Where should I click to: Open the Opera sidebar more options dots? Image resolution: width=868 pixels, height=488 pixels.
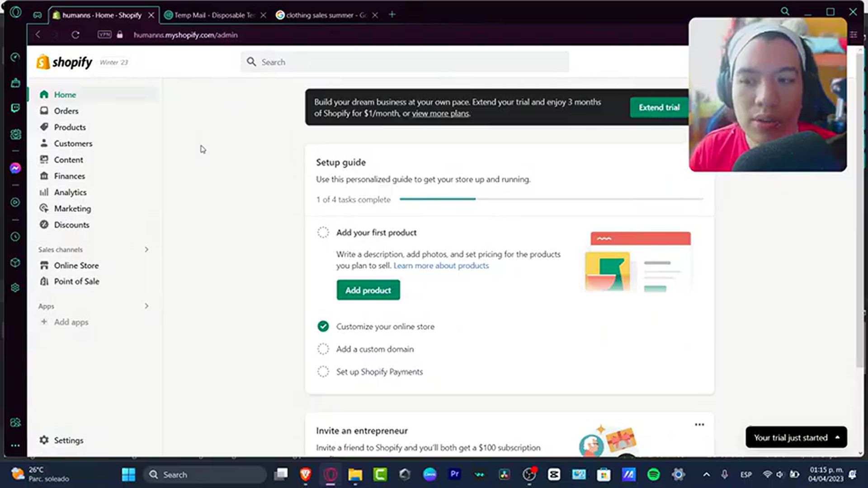point(15,446)
